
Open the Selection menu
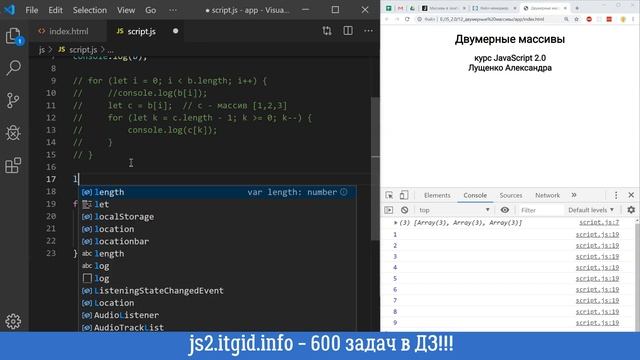tap(90, 10)
